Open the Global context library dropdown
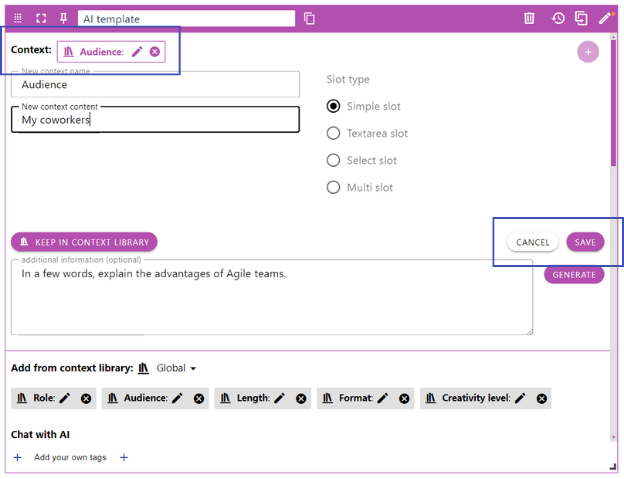This screenshot has height=479, width=624. pyautogui.click(x=175, y=368)
